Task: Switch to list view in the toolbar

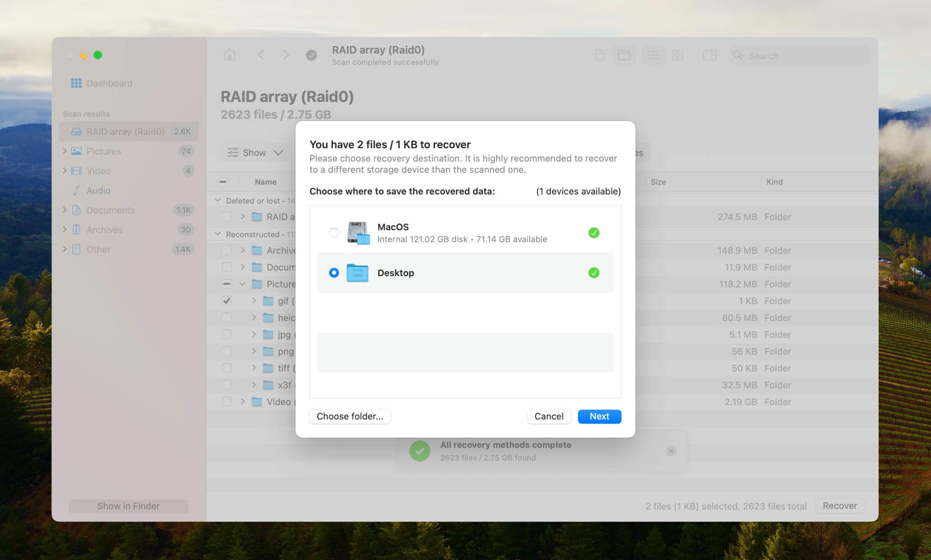Action: pos(652,55)
